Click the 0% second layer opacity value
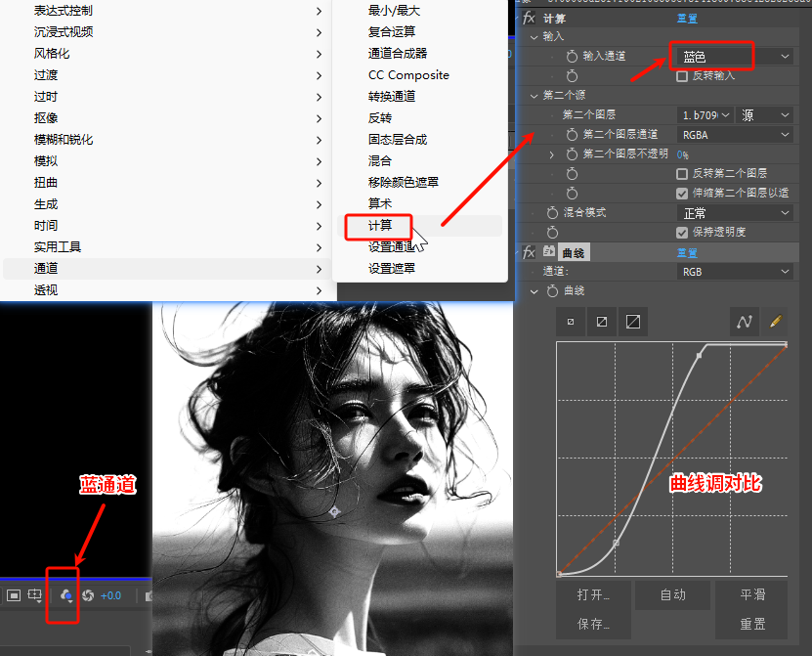The image size is (812, 656). (x=683, y=154)
